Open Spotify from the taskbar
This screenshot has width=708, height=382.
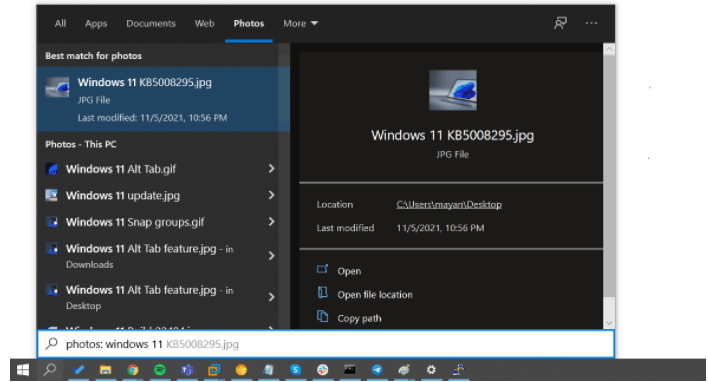[160, 370]
